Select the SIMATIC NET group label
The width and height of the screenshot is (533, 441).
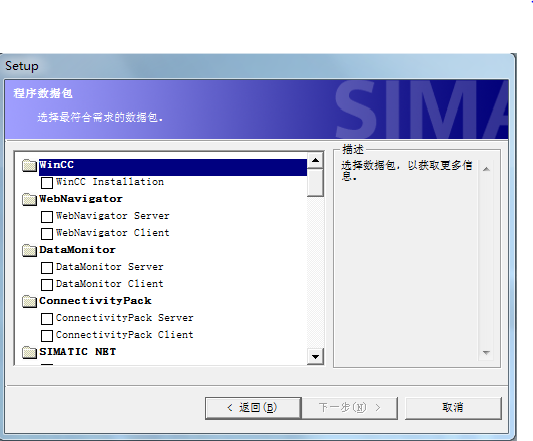[78, 352]
